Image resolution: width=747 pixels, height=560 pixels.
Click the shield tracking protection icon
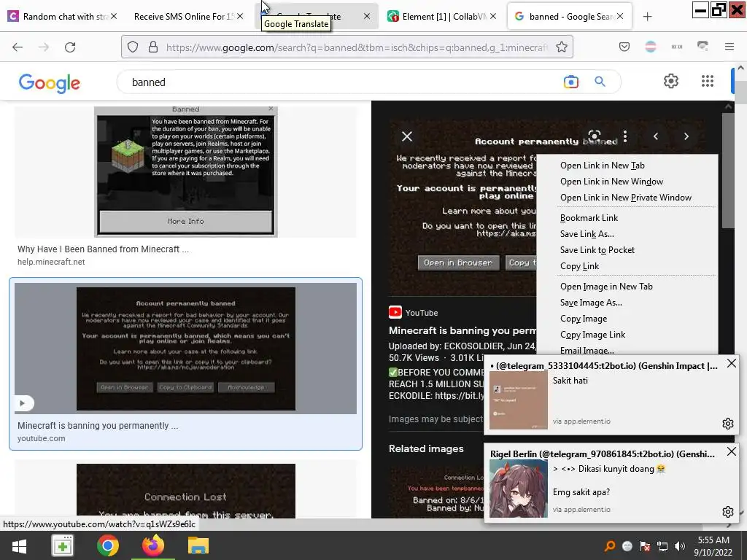point(133,47)
